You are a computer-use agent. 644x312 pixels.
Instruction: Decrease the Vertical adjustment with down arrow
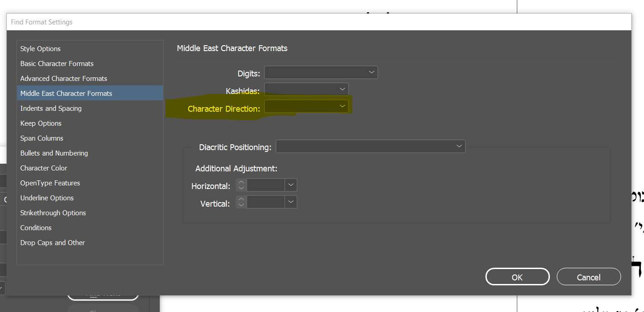point(241,205)
